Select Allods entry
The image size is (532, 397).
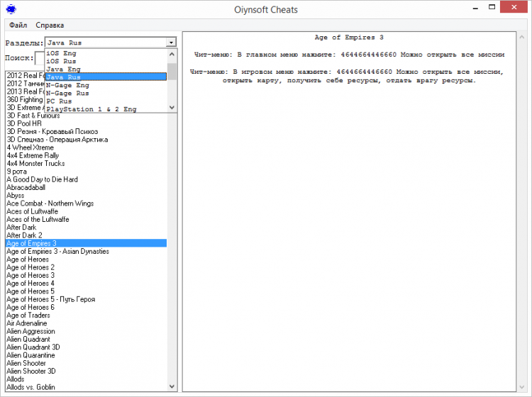click(87, 379)
